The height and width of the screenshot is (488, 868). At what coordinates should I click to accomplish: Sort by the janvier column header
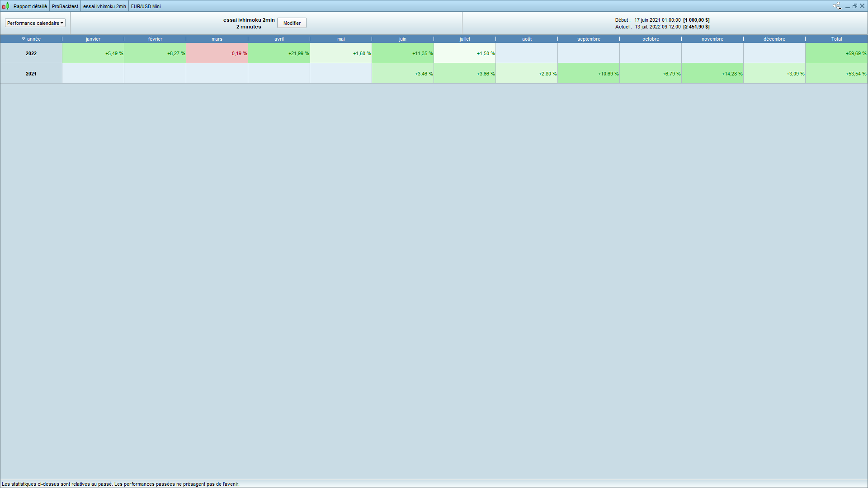pos(93,39)
